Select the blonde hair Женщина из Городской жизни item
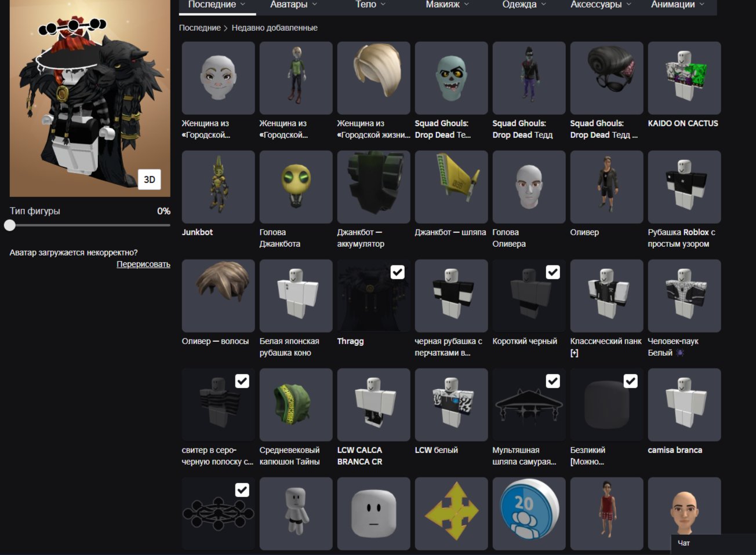Viewport: 756px width, 555px height. click(373, 78)
